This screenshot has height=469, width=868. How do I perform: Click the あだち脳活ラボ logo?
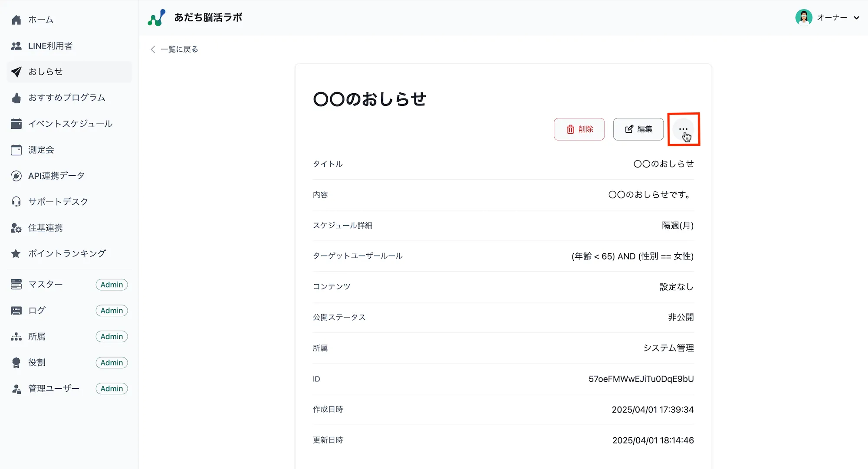coord(156,18)
